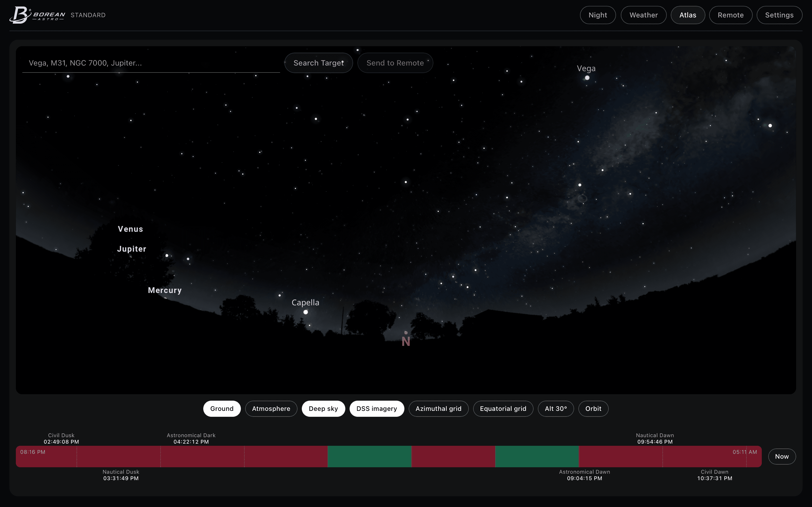Image resolution: width=812 pixels, height=507 pixels.
Task: Click the first green timeline segment
Action: [x=369, y=456]
